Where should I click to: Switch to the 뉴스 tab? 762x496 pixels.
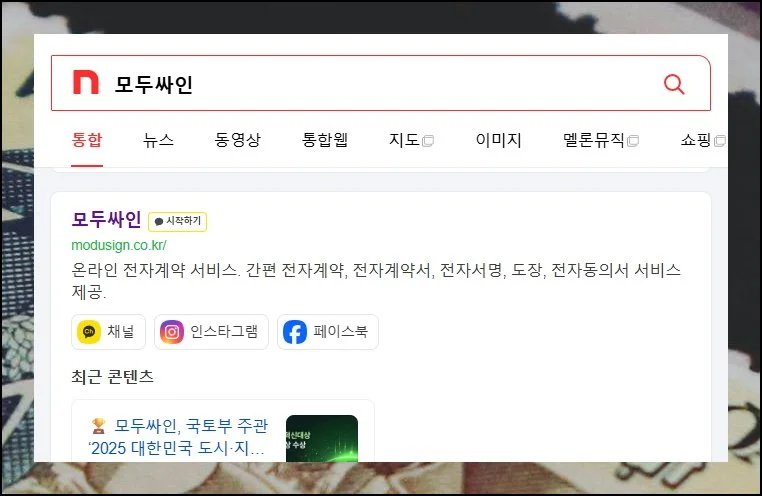(x=158, y=140)
